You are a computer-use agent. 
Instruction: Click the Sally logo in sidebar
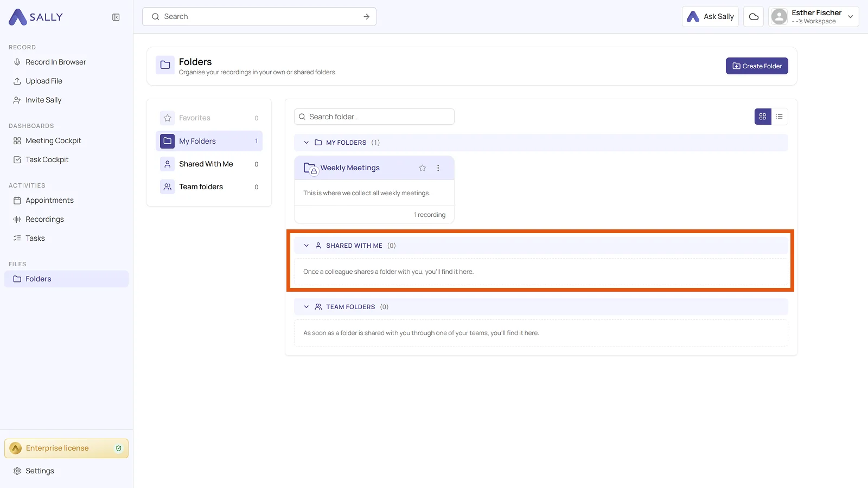click(36, 17)
